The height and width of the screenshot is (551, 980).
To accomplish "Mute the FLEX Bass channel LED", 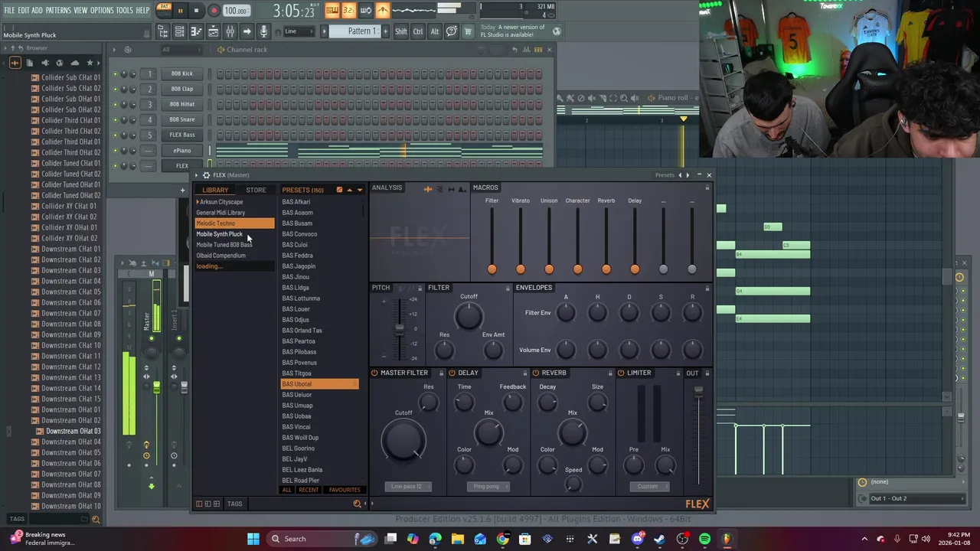I will click(x=115, y=135).
